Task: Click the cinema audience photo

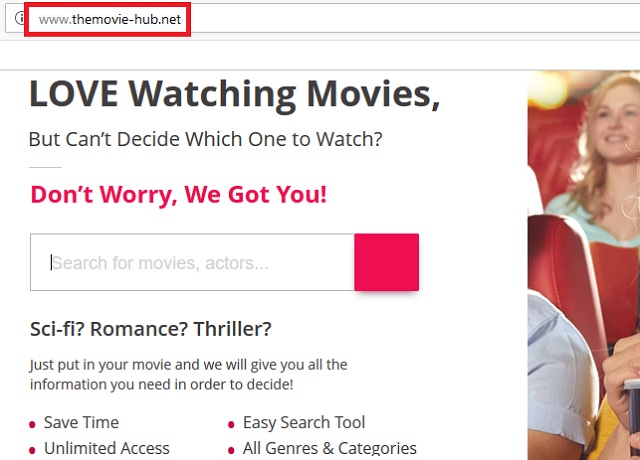Action: pos(584,265)
